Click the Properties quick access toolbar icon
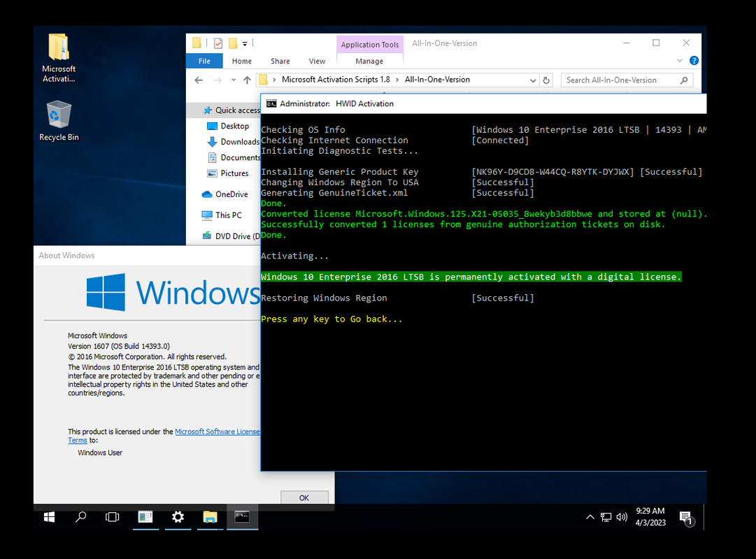 pos(218,43)
